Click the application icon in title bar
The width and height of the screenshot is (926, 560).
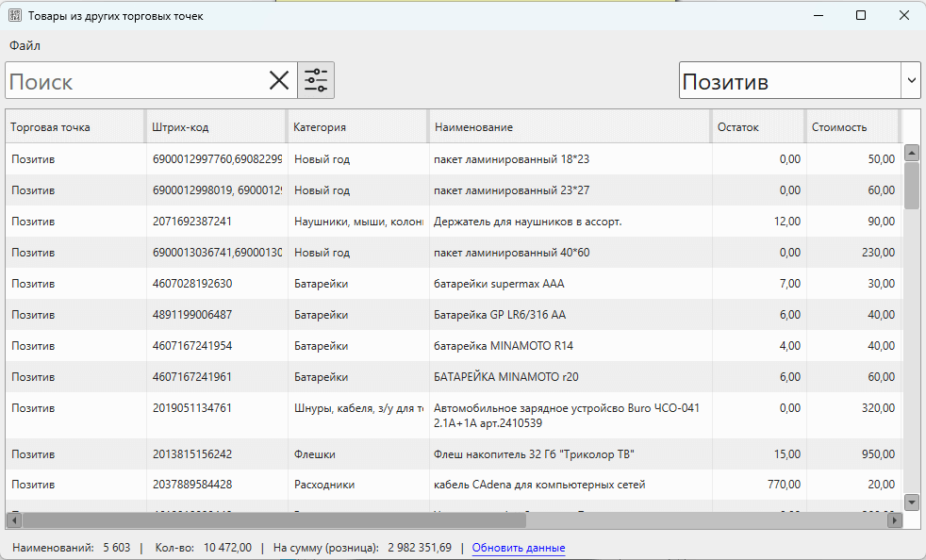coord(15,16)
